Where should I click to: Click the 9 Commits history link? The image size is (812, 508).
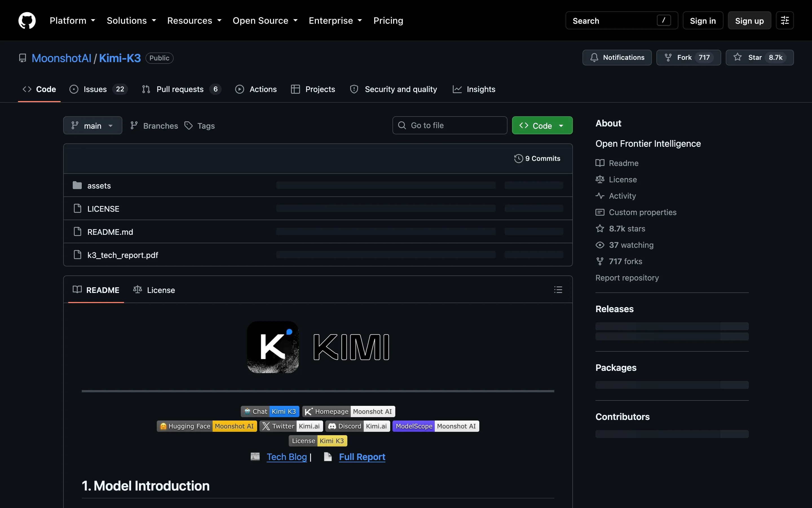pos(537,158)
